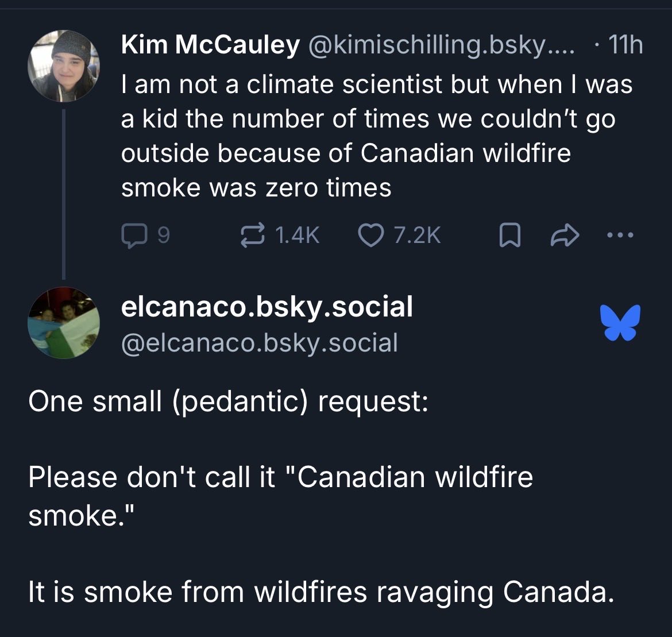
Task: Repost Kim McCauley's post via repost icon
Action: point(252,236)
